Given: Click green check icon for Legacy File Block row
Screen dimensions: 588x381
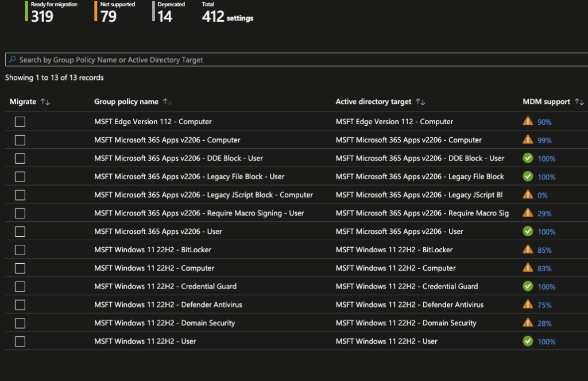Looking at the screenshot, I should click(528, 176).
